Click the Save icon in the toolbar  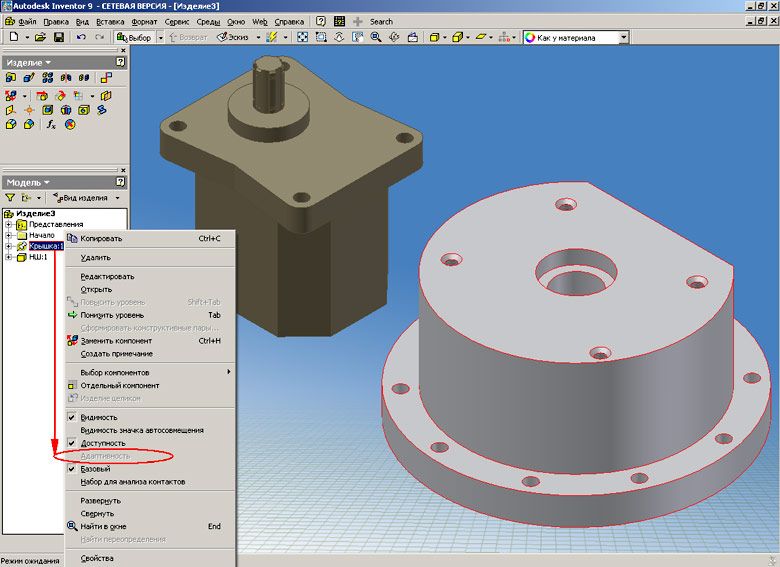58,37
